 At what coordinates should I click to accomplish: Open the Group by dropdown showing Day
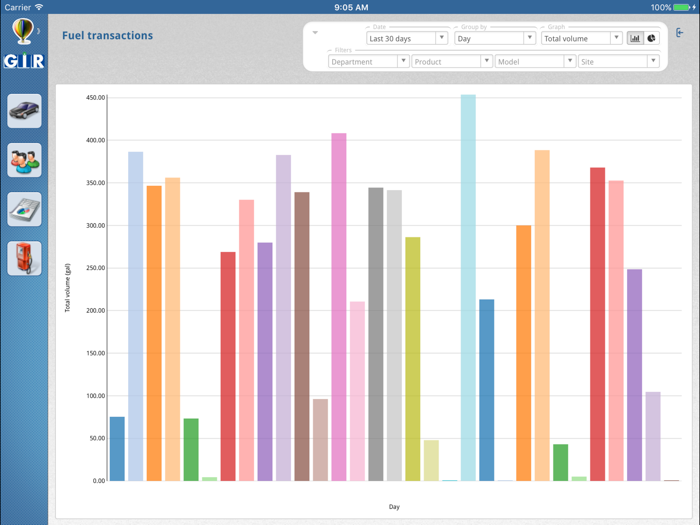coord(495,38)
